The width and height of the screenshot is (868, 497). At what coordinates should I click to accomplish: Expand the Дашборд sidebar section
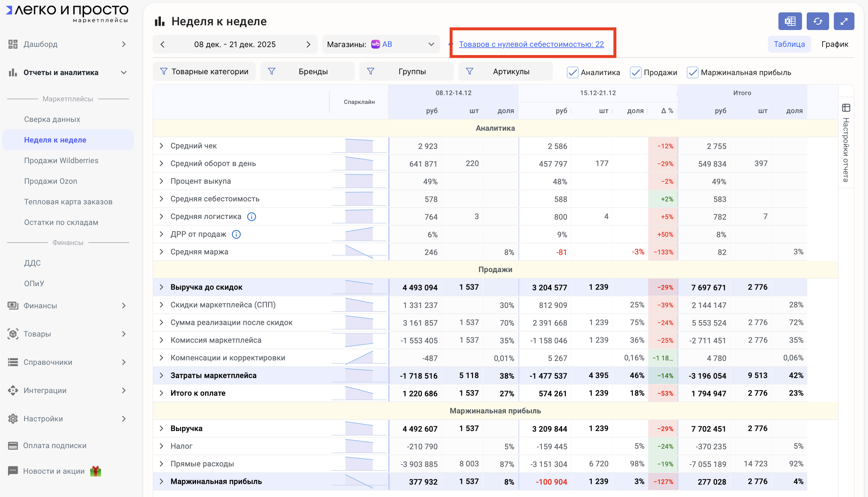point(124,44)
